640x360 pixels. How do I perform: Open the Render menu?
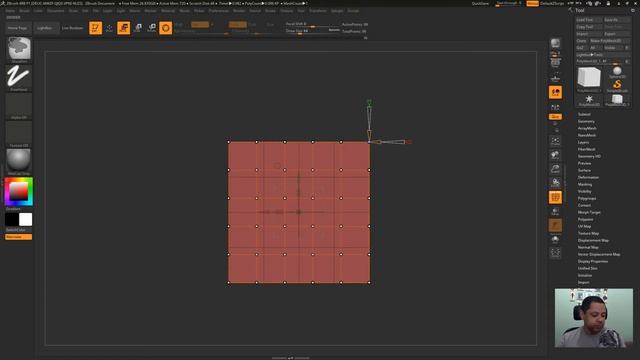pyautogui.click(x=239, y=11)
